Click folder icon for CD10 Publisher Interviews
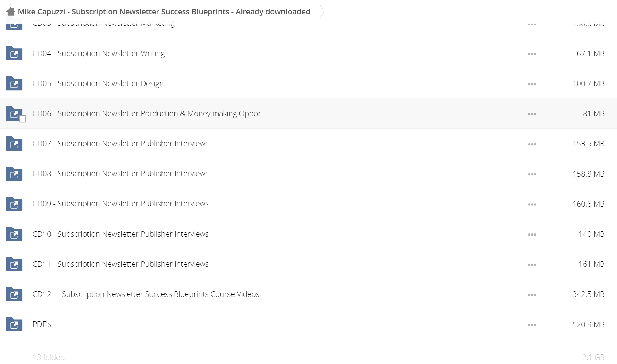This screenshot has height=364, width=617. [x=14, y=234]
